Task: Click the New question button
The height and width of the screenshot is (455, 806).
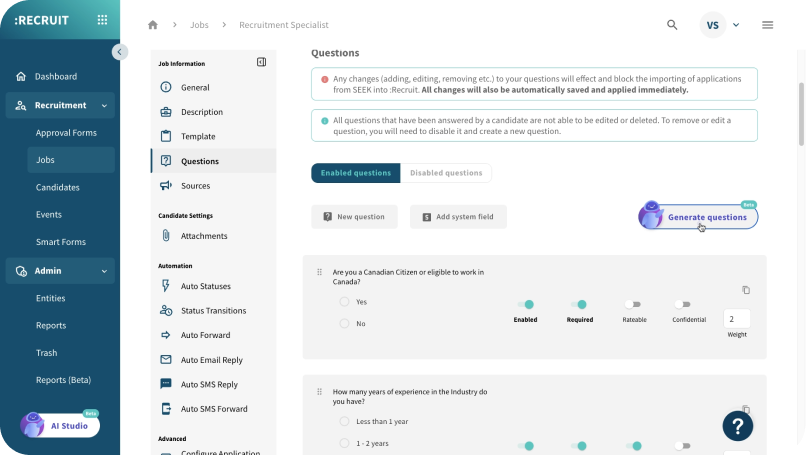Action: (x=354, y=216)
